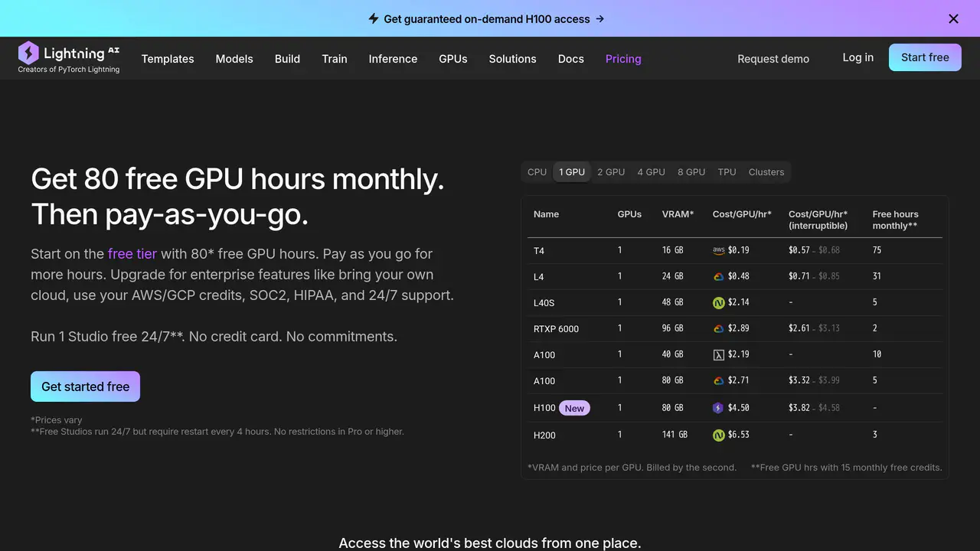Screen dimensions: 980x551
Task: Click the Start free button
Action: [925, 57]
